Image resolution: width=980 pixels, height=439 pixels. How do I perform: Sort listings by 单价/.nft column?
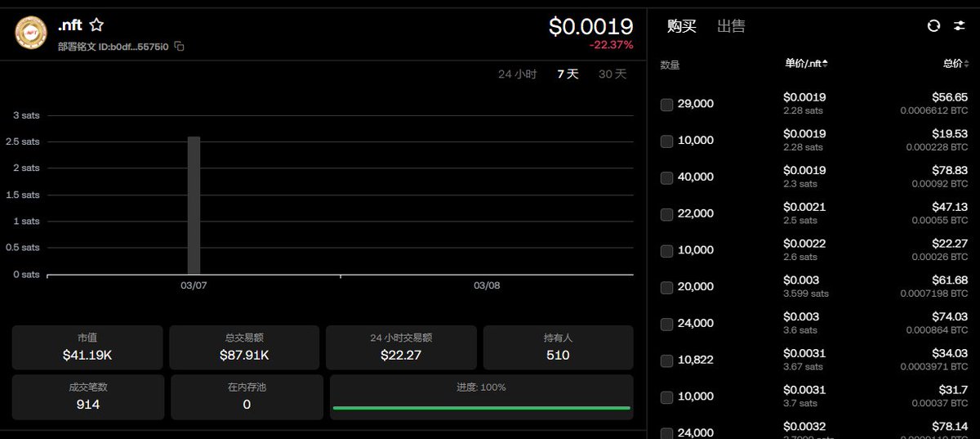(806, 64)
